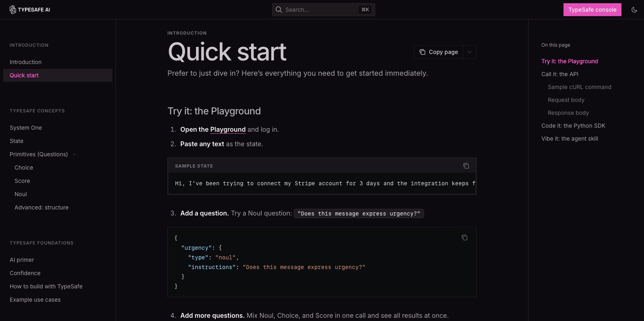644x321 pixels.
Task: Jump to Vibe it: the agent skill
Action: tap(570, 139)
